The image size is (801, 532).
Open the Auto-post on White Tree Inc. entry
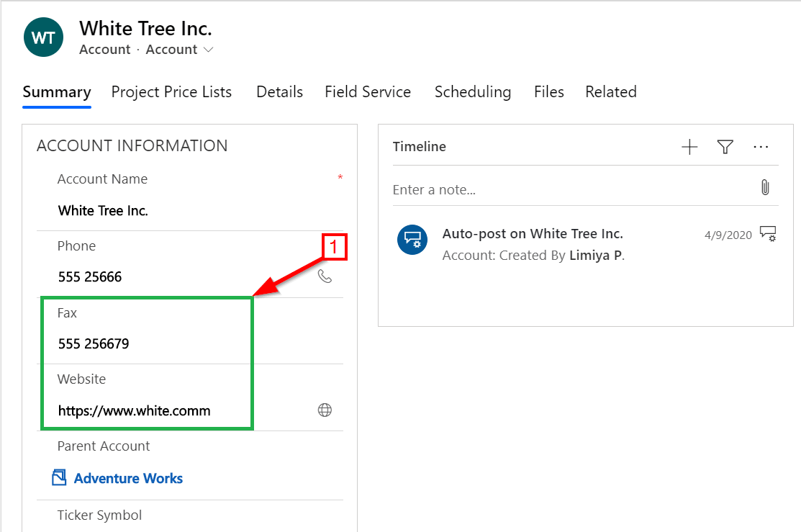click(x=533, y=233)
